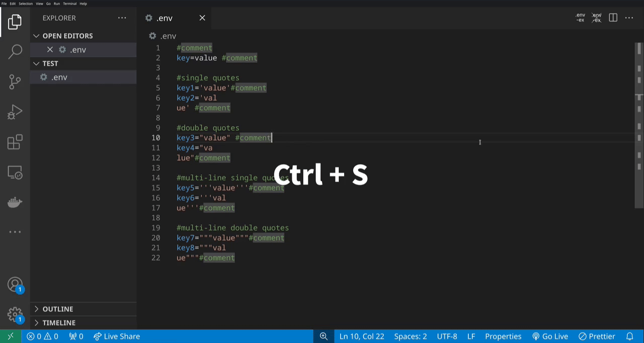Screen dimensions: 644x343
Task: Expand the OUTLINE section
Action: (84, 309)
